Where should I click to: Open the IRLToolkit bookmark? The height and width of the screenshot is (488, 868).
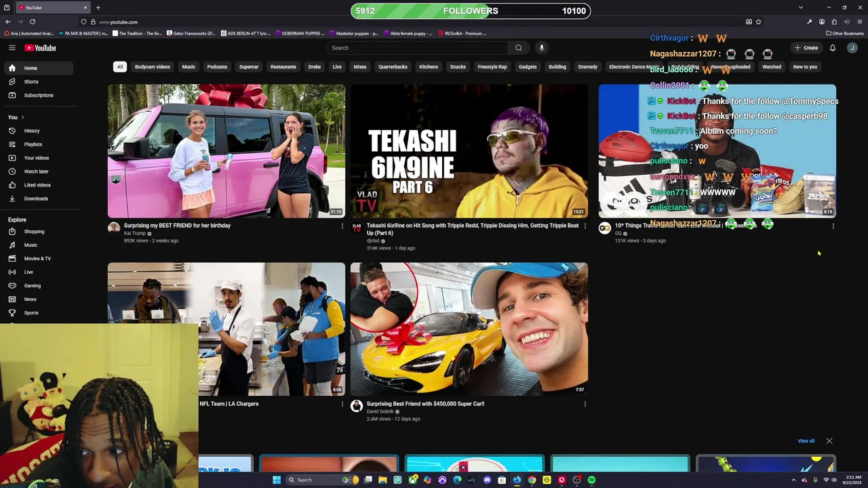(462, 33)
